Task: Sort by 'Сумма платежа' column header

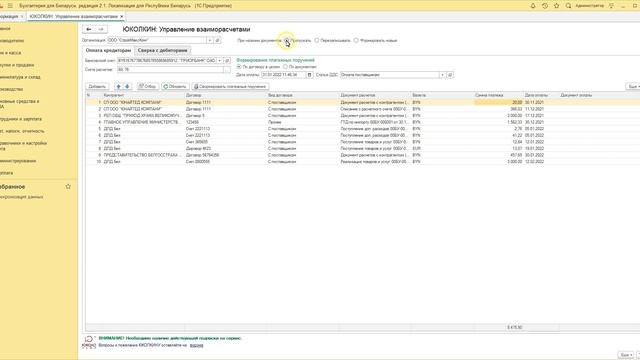Action: (498, 95)
